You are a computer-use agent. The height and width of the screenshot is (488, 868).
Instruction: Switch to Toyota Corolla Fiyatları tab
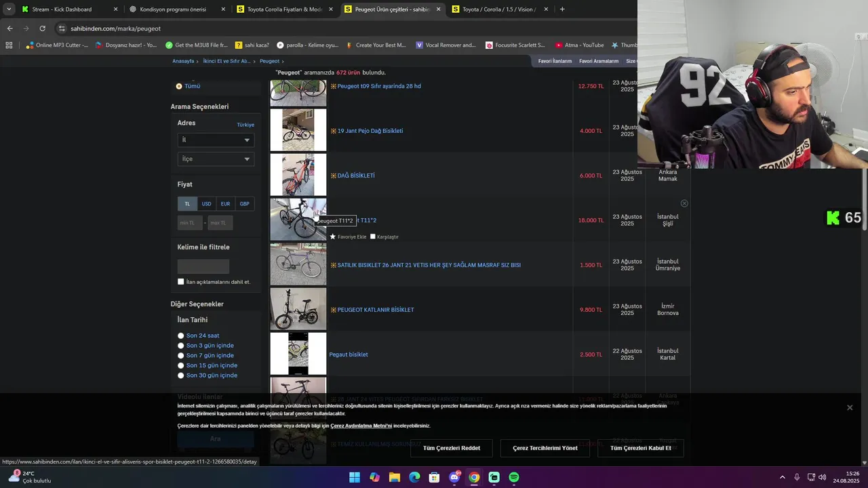point(284,9)
